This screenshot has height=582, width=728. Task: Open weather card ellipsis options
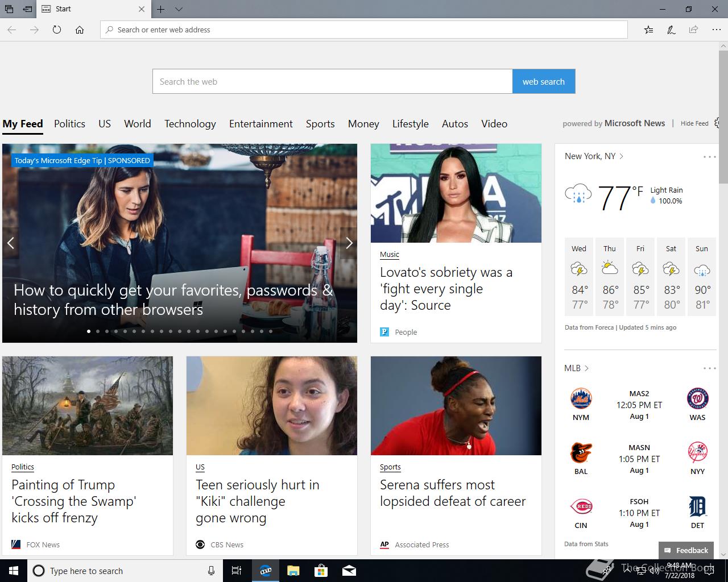pyautogui.click(x=709, y=157)
